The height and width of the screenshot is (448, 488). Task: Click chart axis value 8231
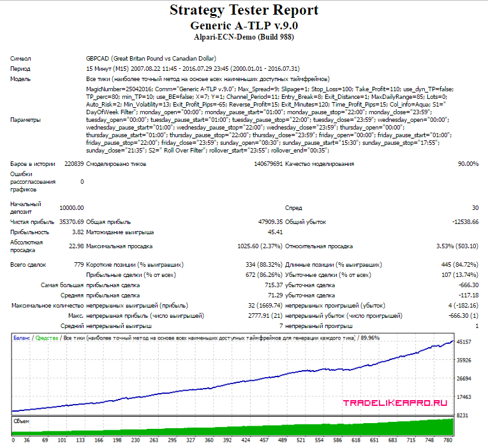click(x=462, y=415)
